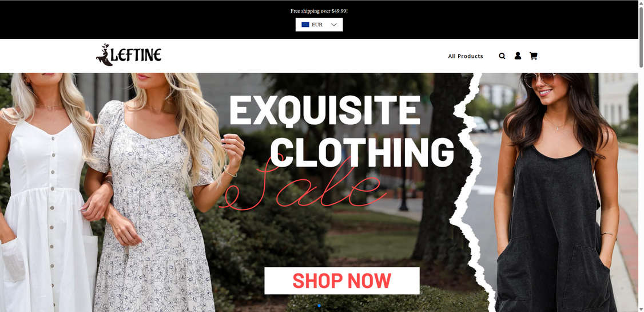
Task: Select the black romper model image
Action: [554, 192]
